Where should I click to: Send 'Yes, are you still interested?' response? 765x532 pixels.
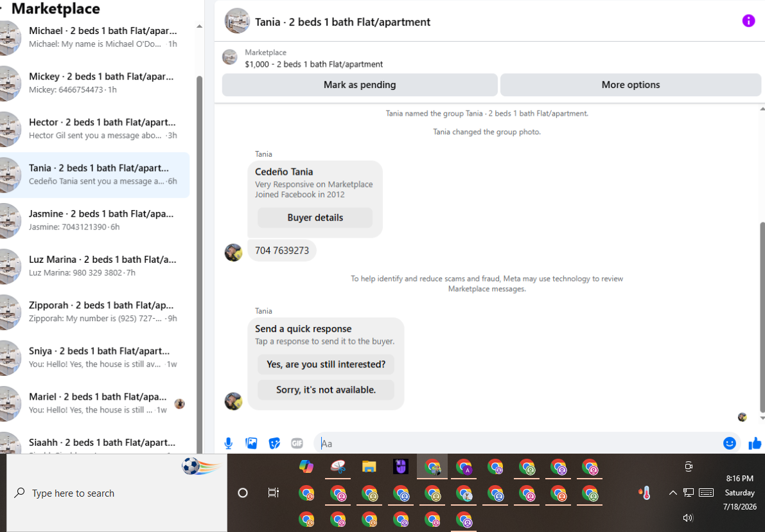326,364
